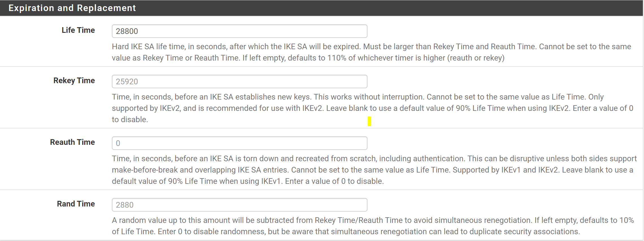Click the help line starting "value as Rekey Time"
Viewport: 644px width, 241px height.
(x=308, y=58)
